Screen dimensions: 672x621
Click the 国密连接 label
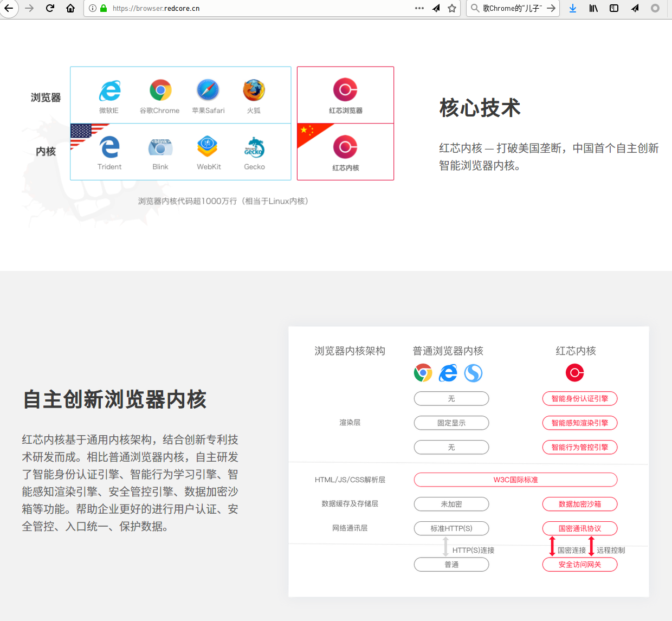pyautogui.click(x=572, y=551)
